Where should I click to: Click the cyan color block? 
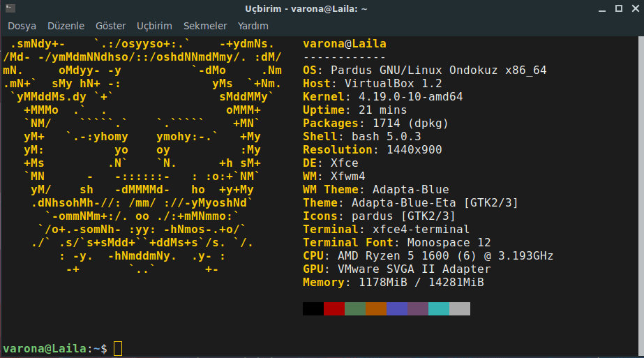439,308
